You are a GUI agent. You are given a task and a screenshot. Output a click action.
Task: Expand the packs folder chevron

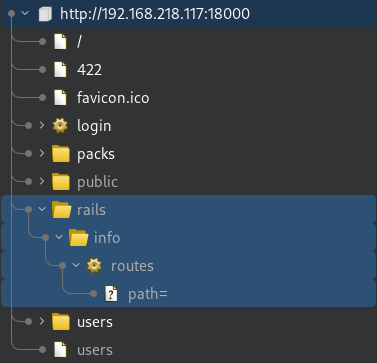[x=42, y=153]
